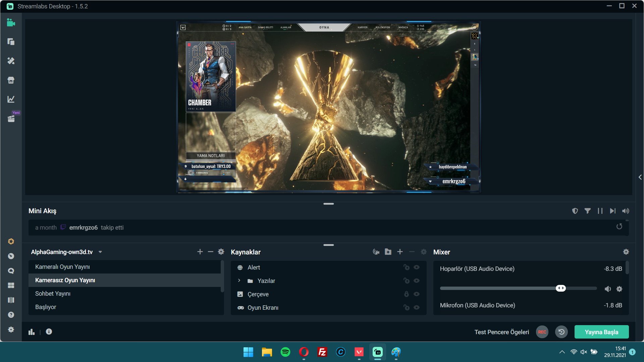Open FileZilla from the taskbar
644x362 pixels.
322,352
